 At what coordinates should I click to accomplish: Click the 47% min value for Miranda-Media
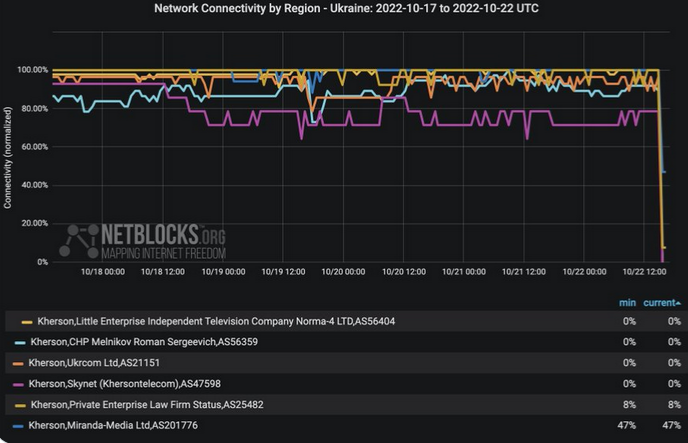[627, 425]
